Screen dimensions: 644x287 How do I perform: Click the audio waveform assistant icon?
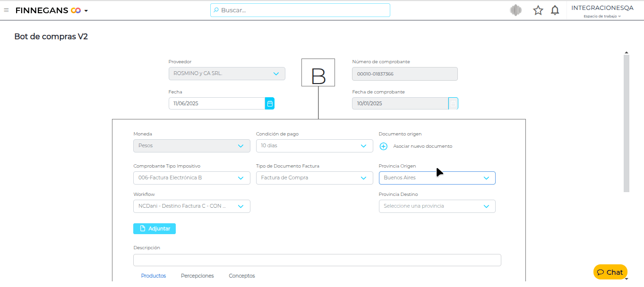[x=515, y=10]
